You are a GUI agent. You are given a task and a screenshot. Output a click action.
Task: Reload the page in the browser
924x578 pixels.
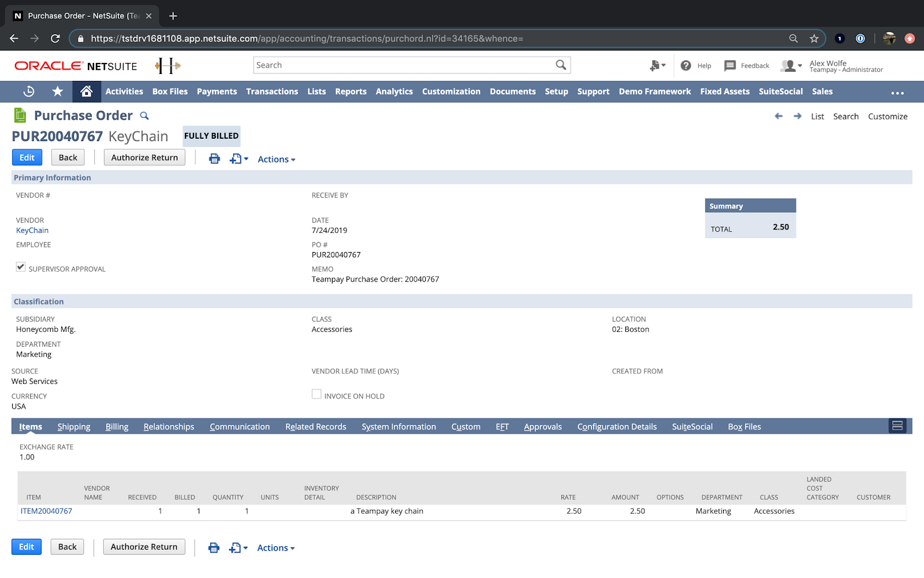[x=55, y=38]
